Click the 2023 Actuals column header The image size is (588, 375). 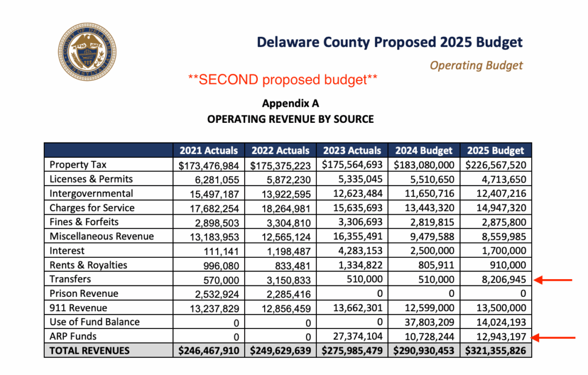point(352,150)
